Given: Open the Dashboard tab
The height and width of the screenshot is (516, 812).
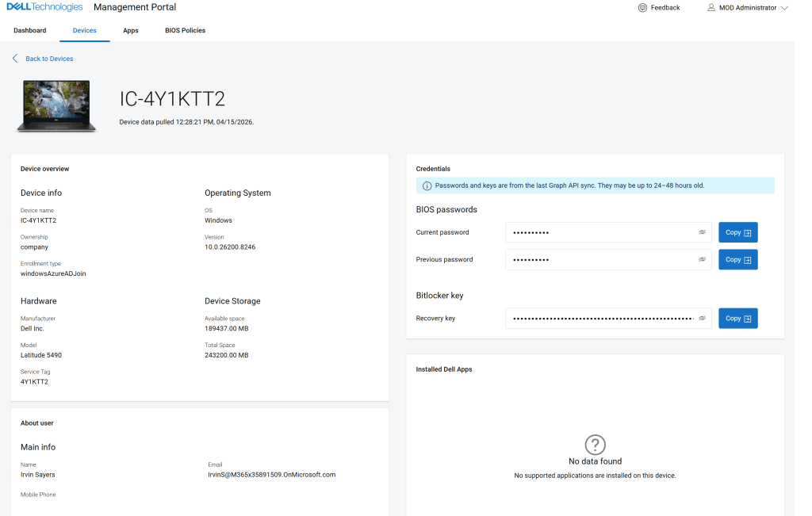Looking at the screenshot, I should 30,31.
